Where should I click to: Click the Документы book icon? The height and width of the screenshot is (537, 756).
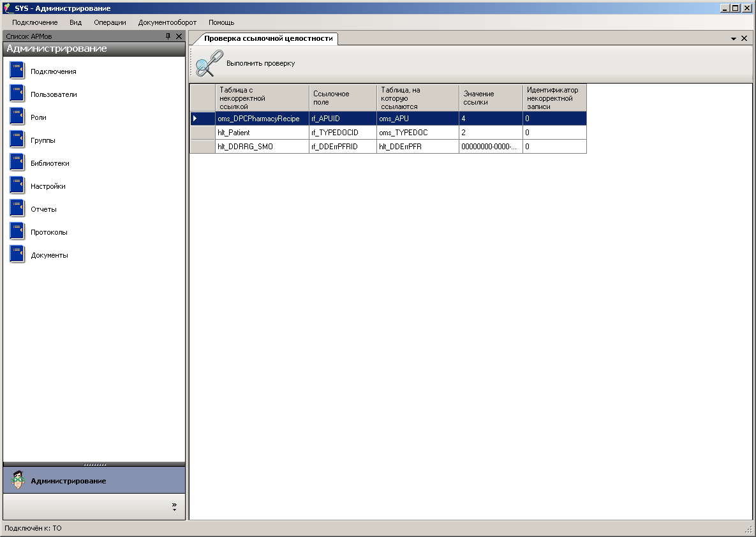click(x=17, y=254)
